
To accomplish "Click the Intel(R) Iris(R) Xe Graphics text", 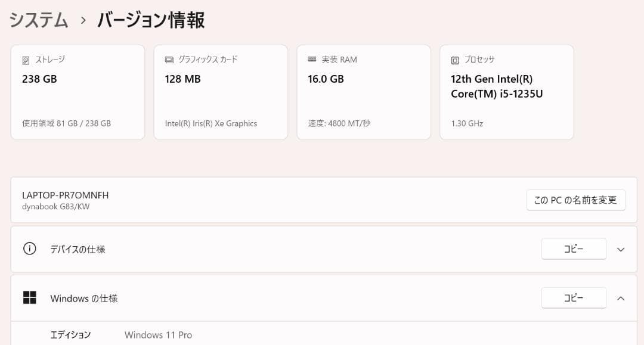I will [211, 124].
